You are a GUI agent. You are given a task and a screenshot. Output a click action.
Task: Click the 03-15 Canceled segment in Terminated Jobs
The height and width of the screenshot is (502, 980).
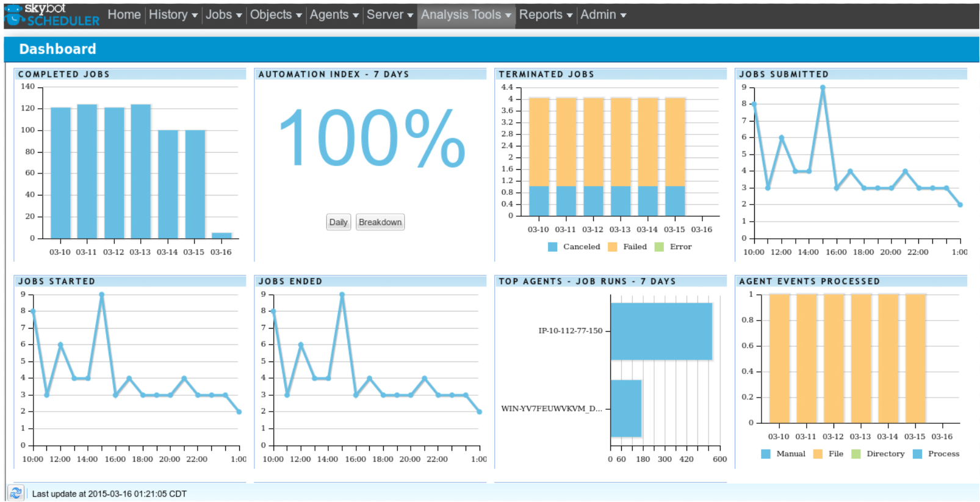click(x=675, y=201)
